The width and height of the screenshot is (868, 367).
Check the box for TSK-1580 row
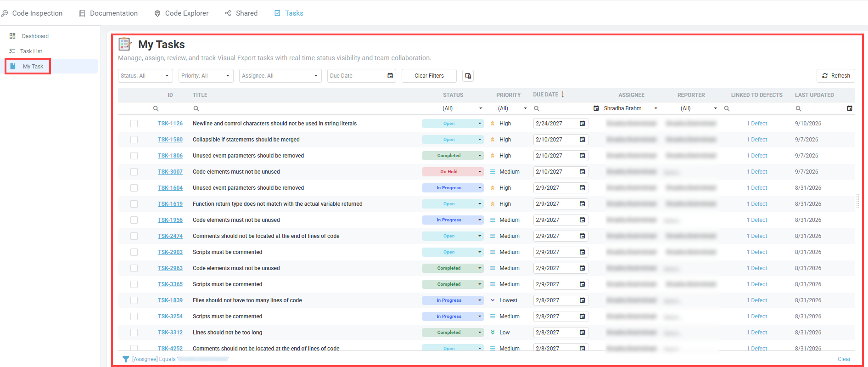[x=134, y=140]
